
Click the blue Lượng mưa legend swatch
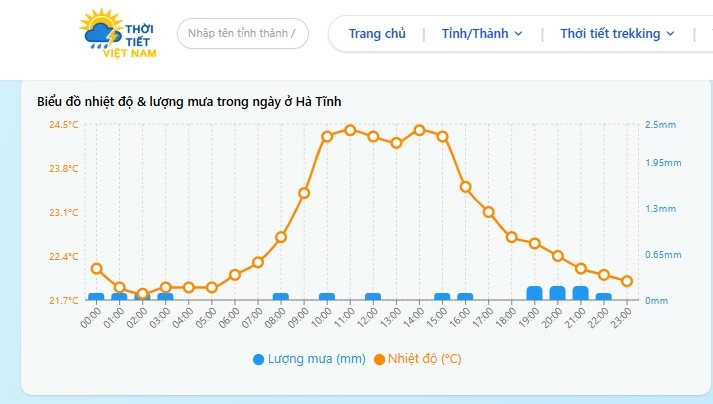[x=258, y=359]
